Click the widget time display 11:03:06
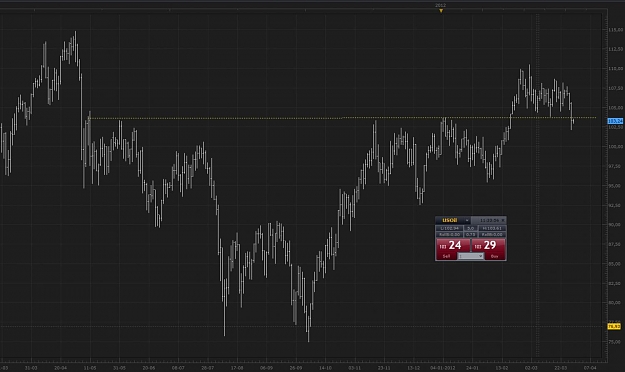 [x=489, y=220]
